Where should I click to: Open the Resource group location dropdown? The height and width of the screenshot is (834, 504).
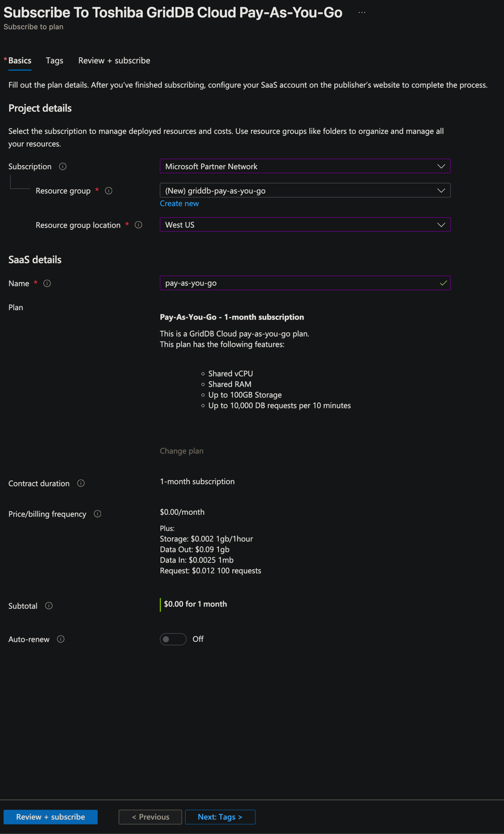[x=305, y=225]
